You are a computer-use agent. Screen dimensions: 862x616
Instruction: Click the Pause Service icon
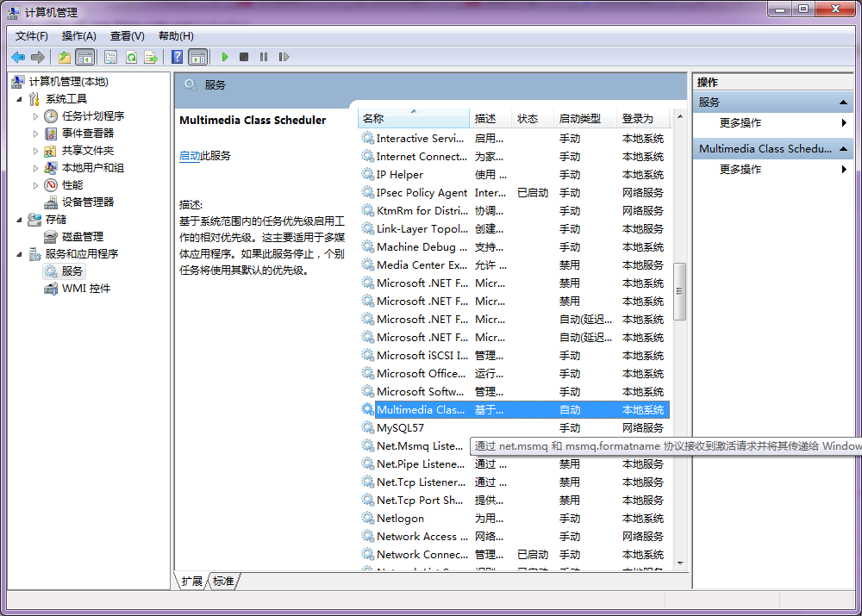pos(264,57)
